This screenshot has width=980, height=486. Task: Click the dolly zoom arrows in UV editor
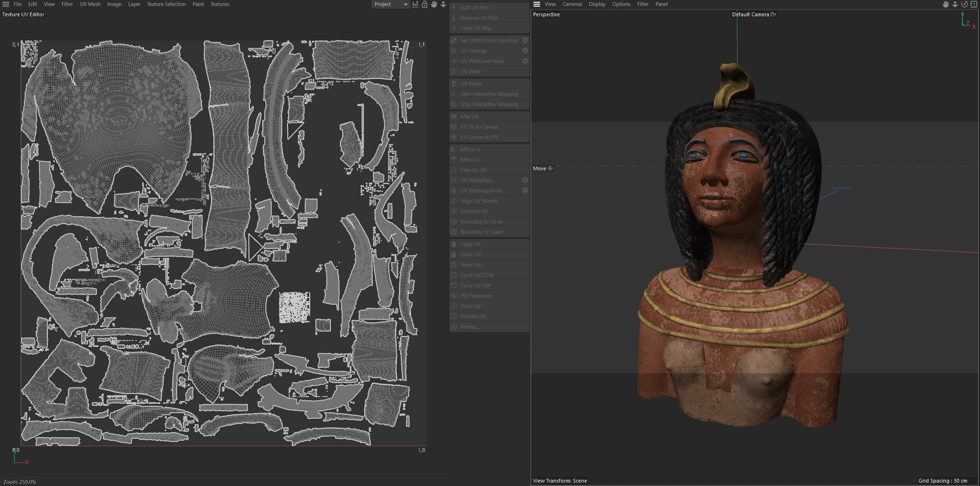click(443, 4)
